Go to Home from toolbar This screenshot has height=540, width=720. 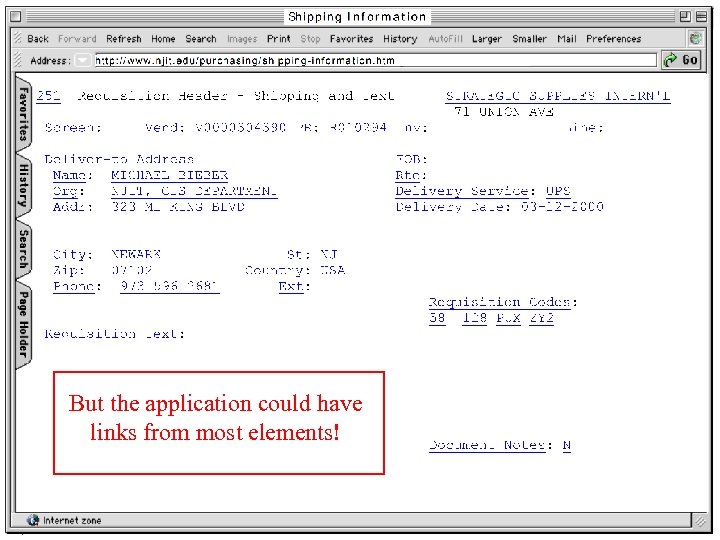pos(163,39)
